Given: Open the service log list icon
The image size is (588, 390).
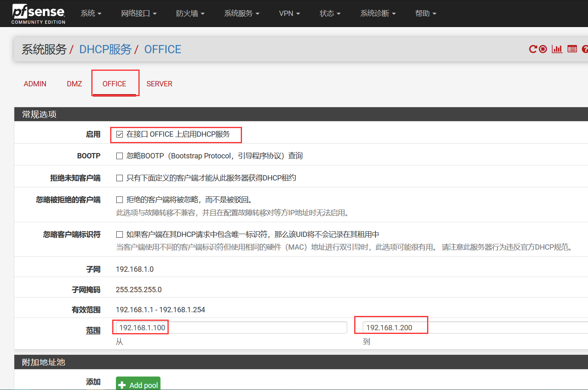Looking at the screenshot, I should coord(572,49).
